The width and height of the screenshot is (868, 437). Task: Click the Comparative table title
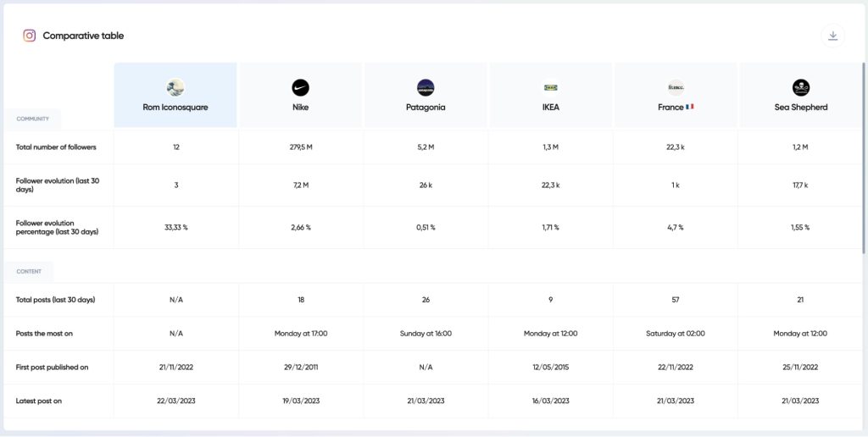pyautogui.click(x=83, y=36)
